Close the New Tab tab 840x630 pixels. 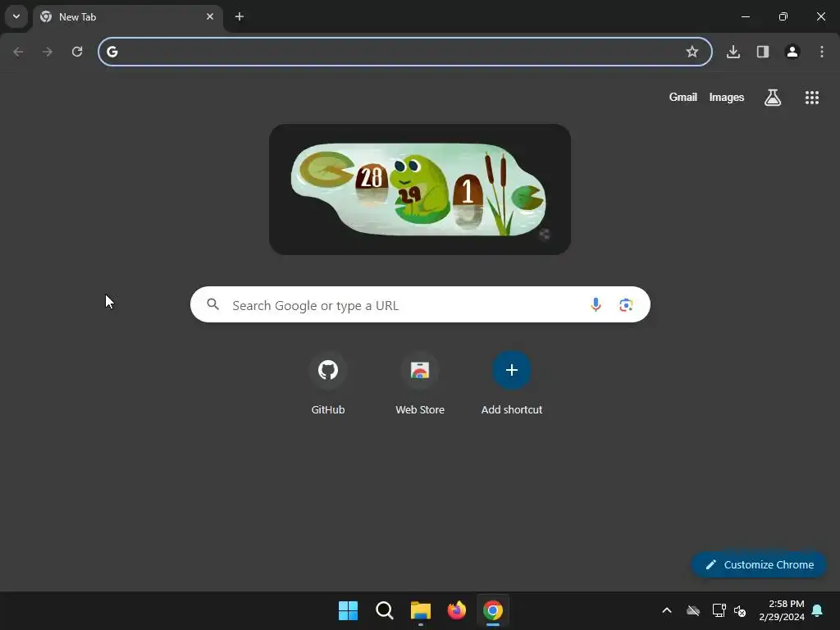[210, 16]
